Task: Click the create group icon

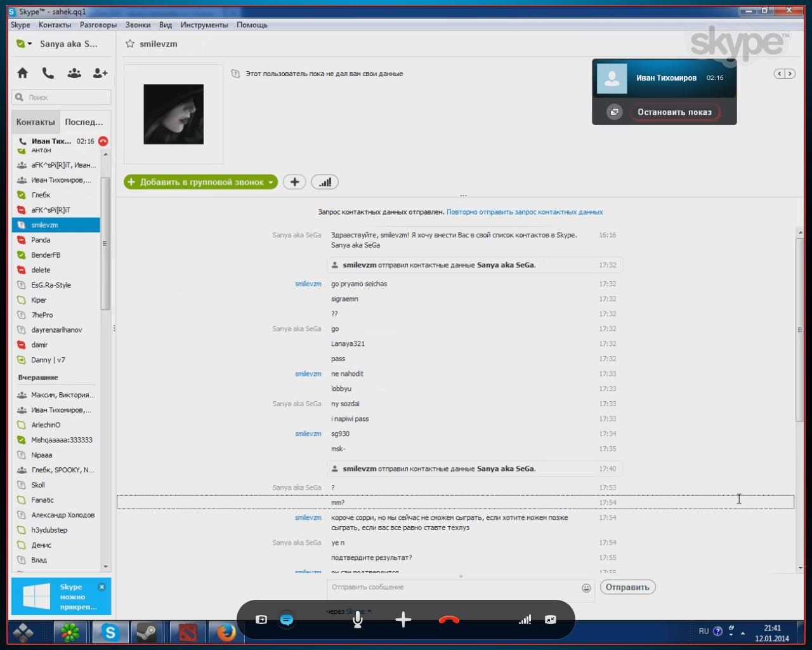Action: (x=74, y=73)
